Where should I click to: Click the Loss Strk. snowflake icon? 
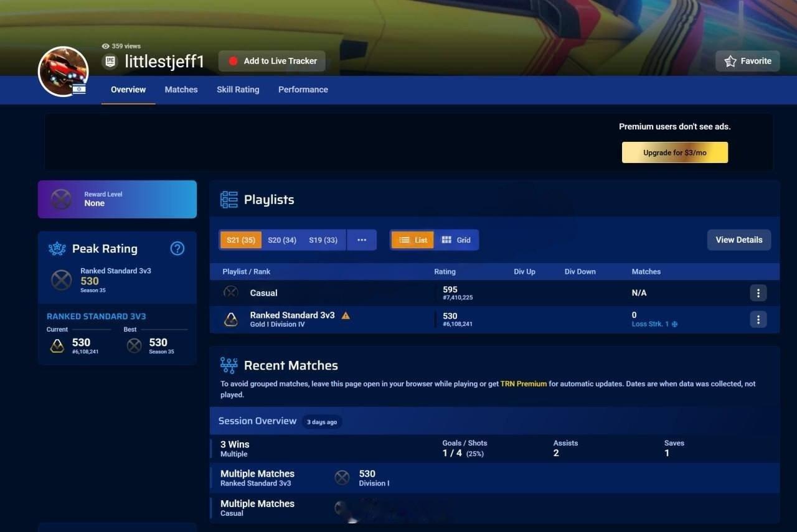coord(674,324)
